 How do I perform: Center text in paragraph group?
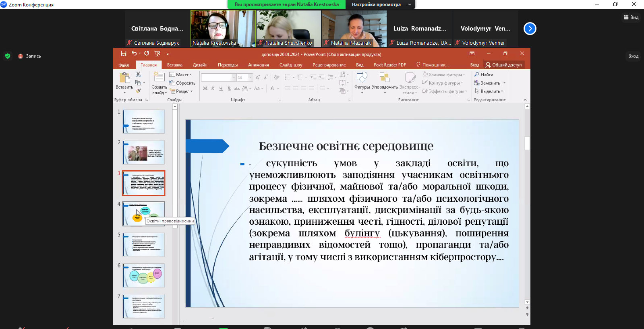[x=296, y=89]
